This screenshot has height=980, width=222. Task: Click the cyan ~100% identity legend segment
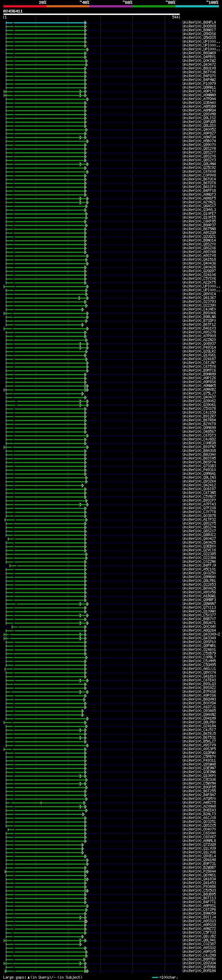tap(197, 6)
